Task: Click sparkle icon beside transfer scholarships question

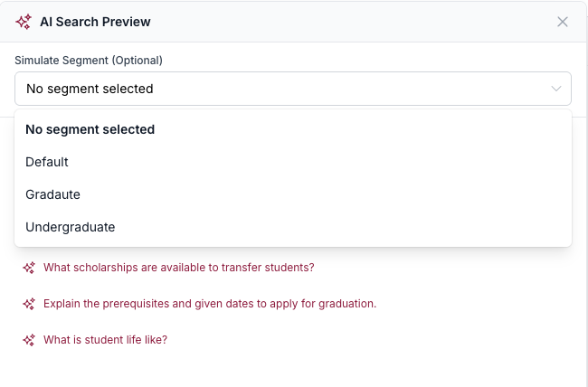Action: [x=29, y=268]
